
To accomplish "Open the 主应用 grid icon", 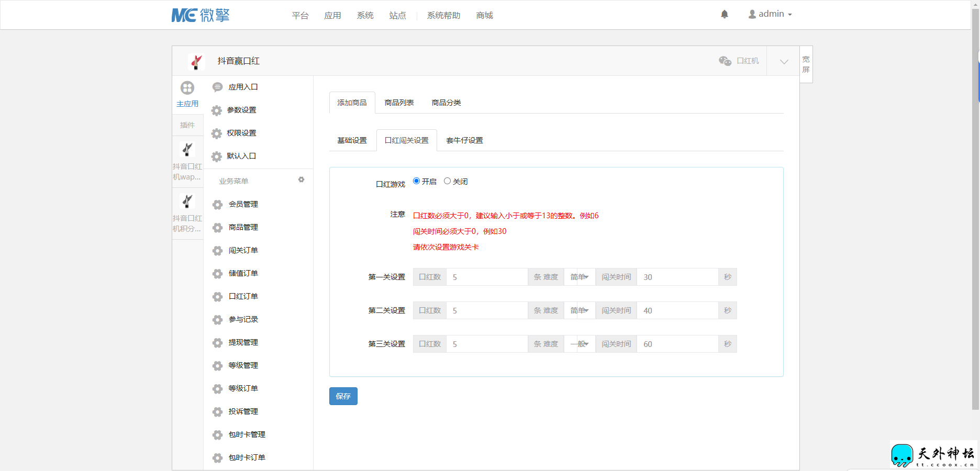I will tap(187, 88).
